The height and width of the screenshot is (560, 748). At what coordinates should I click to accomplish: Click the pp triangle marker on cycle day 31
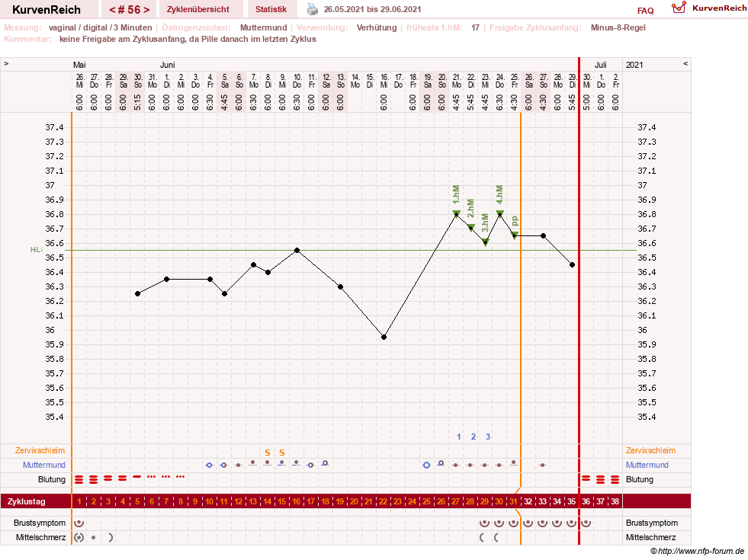515,235
